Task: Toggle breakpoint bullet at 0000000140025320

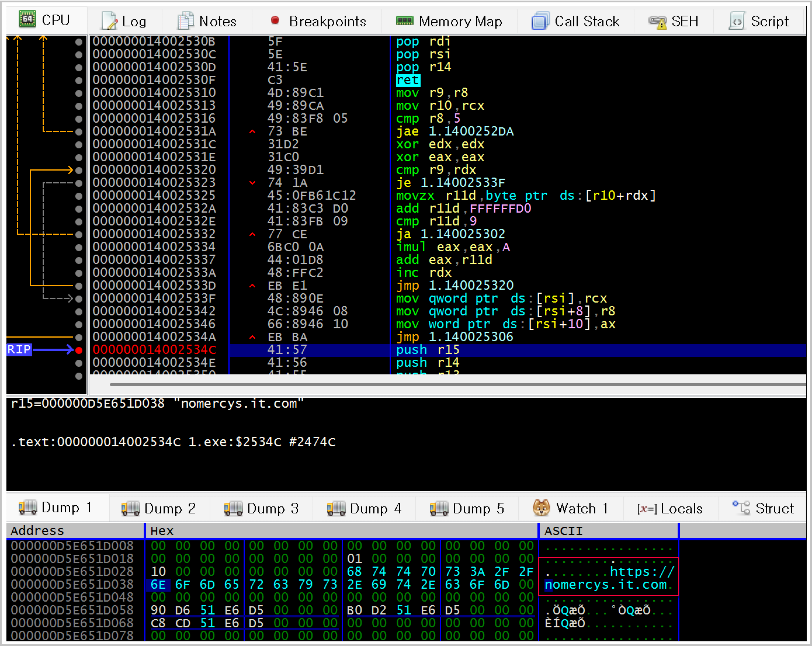Action: coord(79,170)
